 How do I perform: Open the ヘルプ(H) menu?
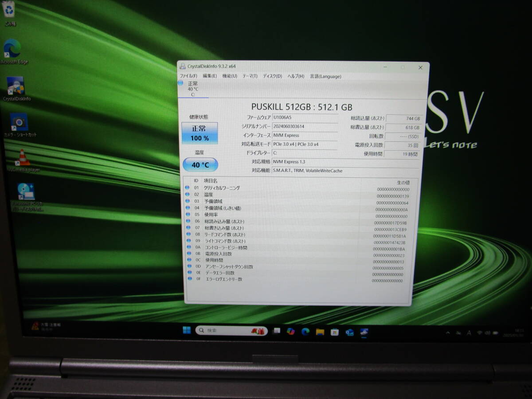296,76
